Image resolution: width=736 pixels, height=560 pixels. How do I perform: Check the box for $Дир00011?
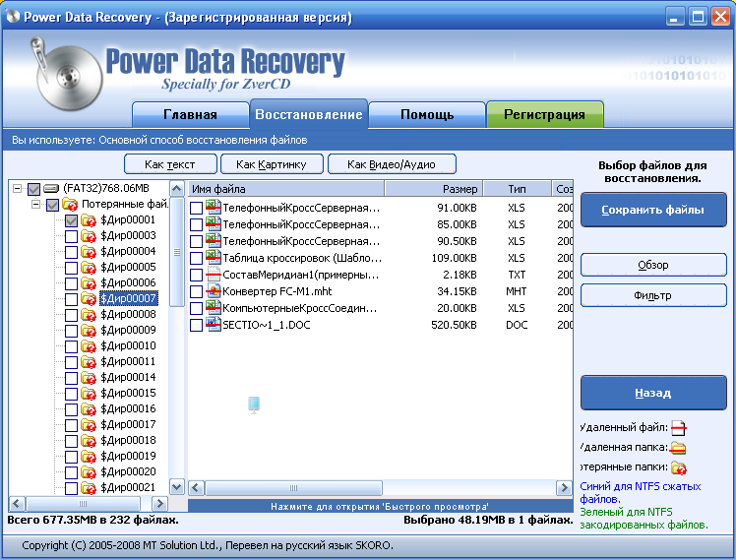tap(71, 362)
